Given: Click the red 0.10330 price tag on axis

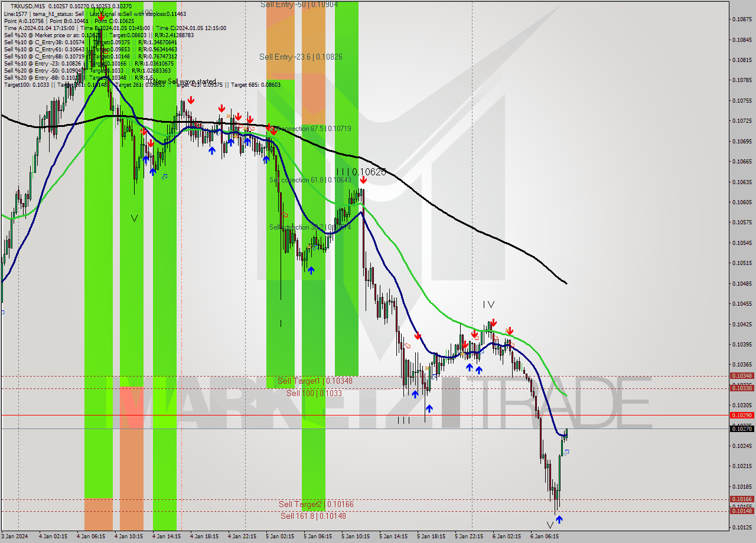Looking at the screenshot, I should coord(742,388).
